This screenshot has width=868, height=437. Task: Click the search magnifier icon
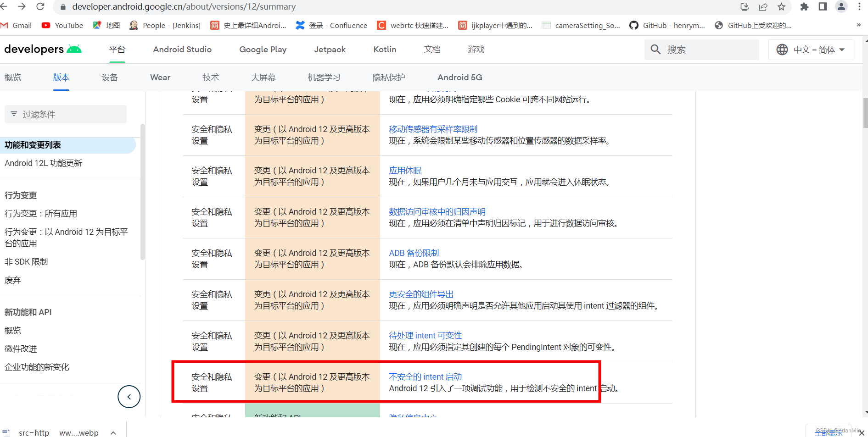click(x=655, y=49)
